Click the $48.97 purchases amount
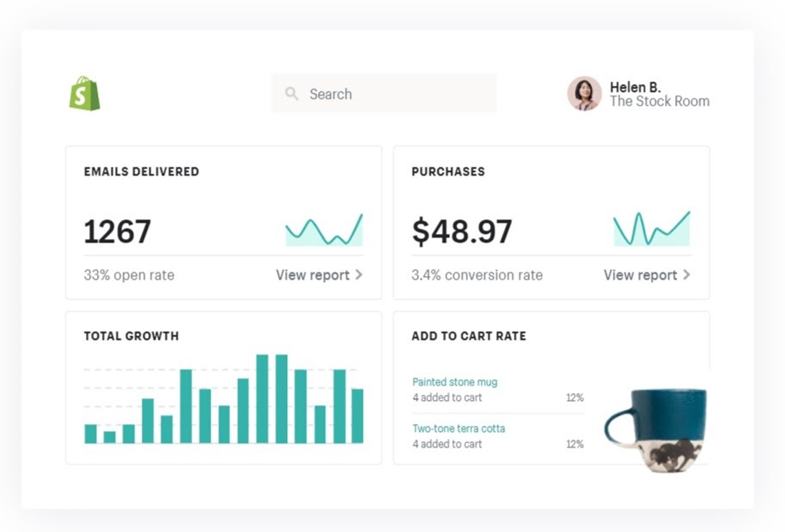The image size is (785, 532). [x=462, y=231]
